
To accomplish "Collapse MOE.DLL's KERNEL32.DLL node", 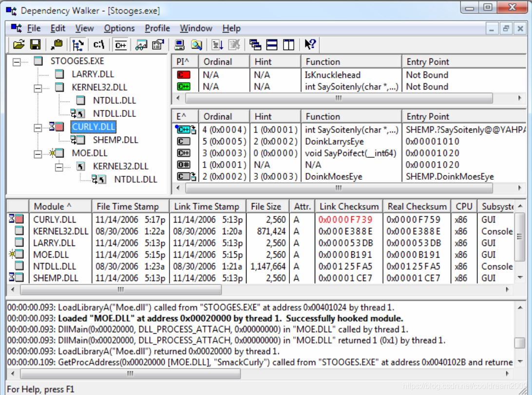I will (x=59, y=167).
